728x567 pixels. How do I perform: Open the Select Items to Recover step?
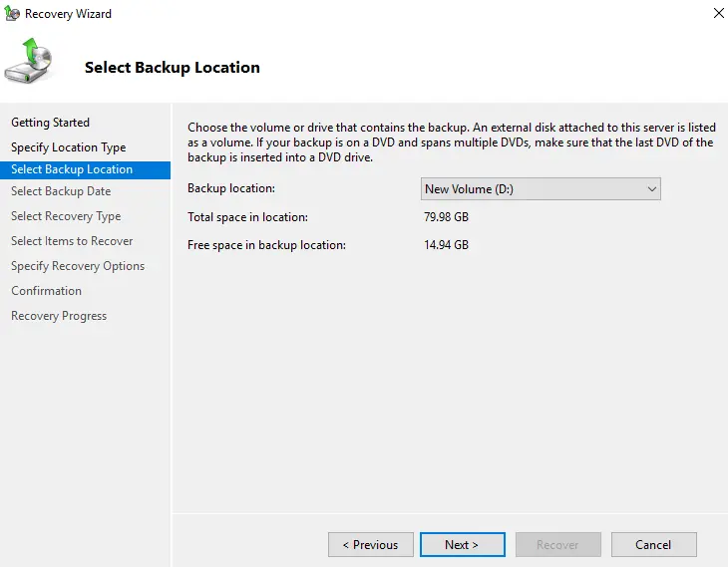pos(72,241)
